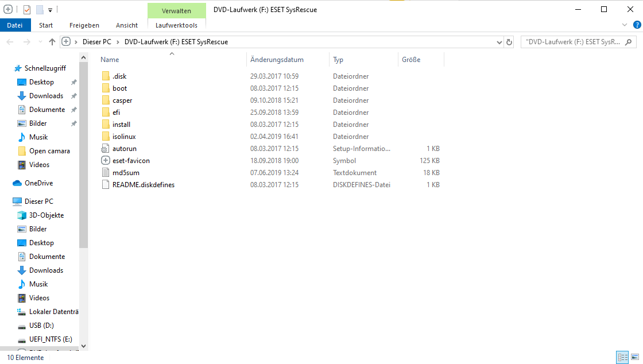Select the efi folder
Screen dimensions: 643x364
pos(116,113)
